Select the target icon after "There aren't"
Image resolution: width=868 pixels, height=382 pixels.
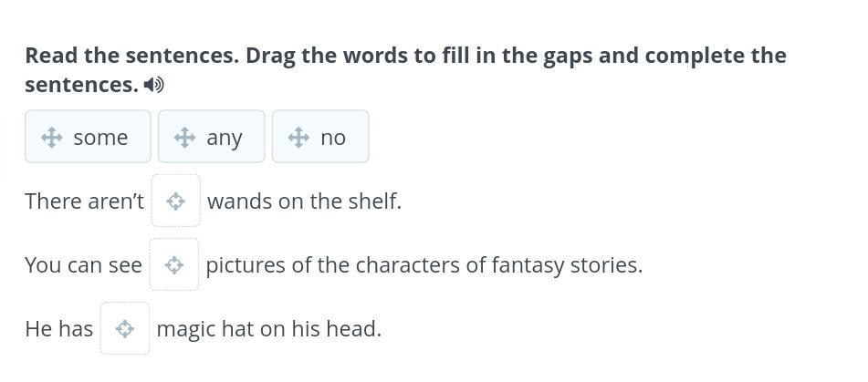pos(175,201)
